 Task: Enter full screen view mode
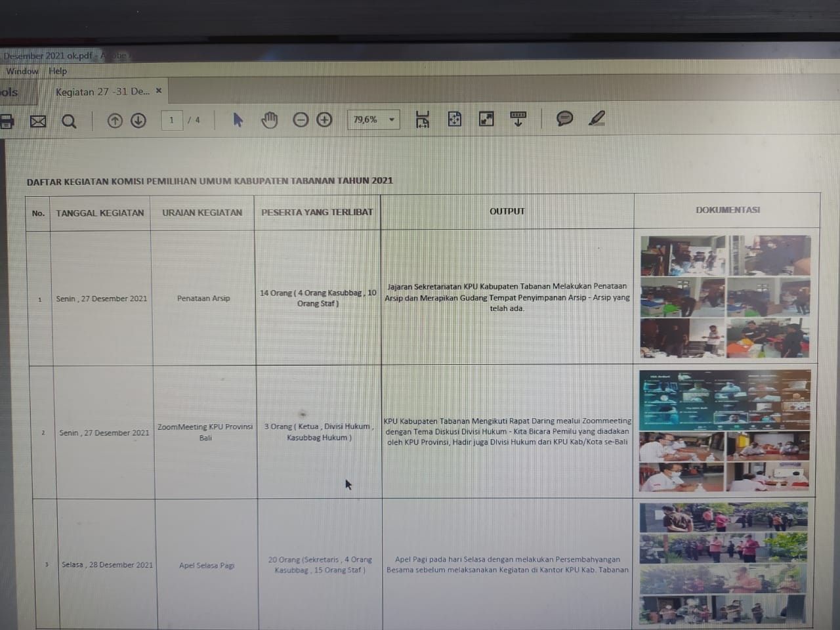[486, 119]
